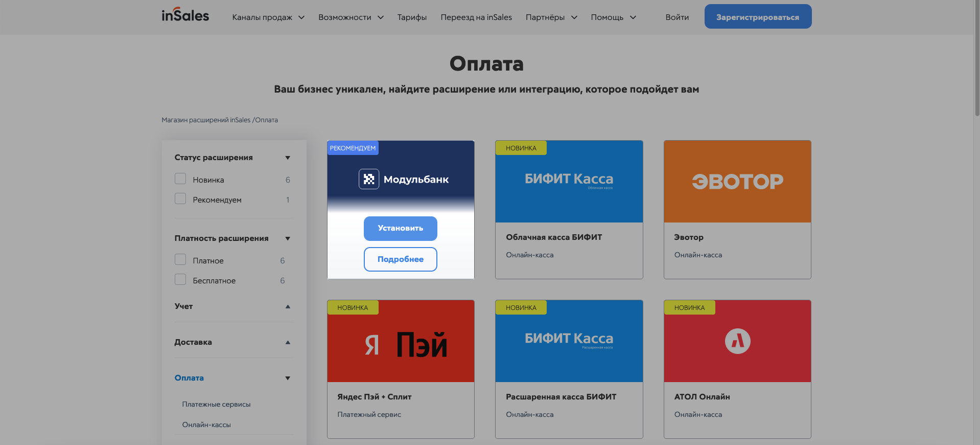Click the АТОЛ round logo icon
This screenshot has height=445, width=980.
737,341
